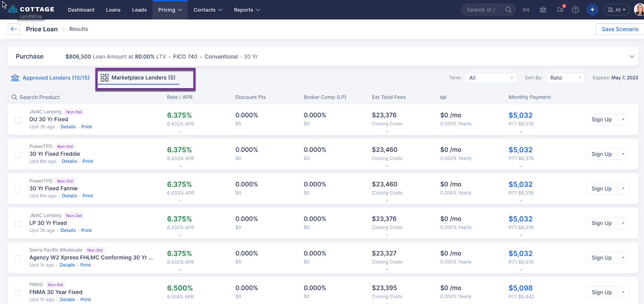Click Details link for DU 30 Yr Fixed
The height and width of the screenshot is (304, 644).
pyautogui.click(x=68, y=127)
